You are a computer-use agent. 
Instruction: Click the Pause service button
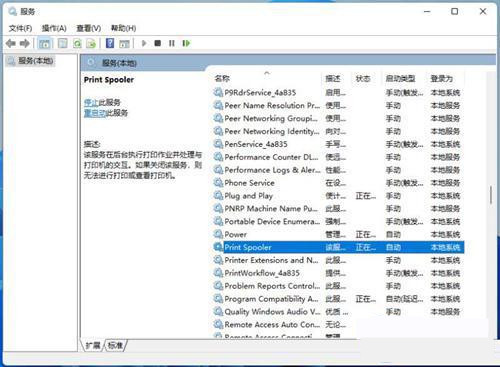(x=172, y=43)
